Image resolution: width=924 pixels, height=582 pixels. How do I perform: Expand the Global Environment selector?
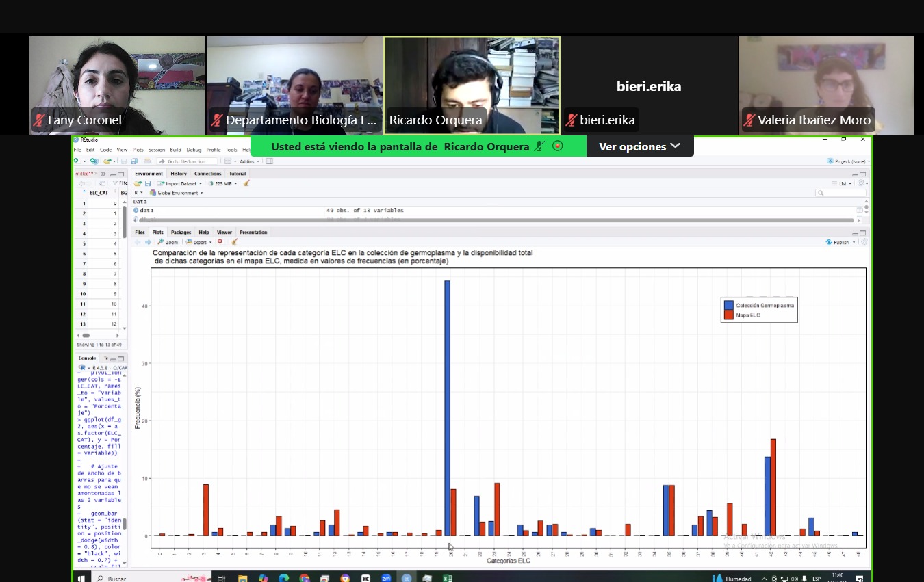point(175,193)
